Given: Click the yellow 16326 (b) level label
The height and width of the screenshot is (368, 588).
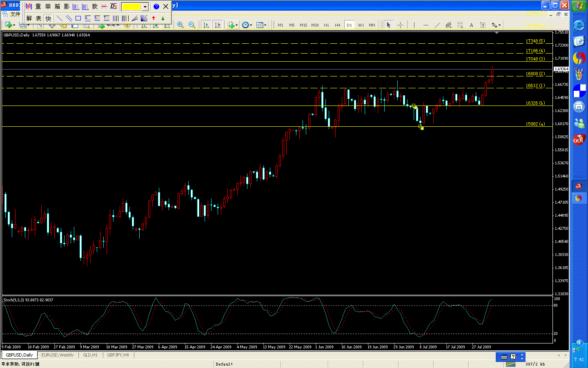Looking at the screenshot, I should coord(535,103).
